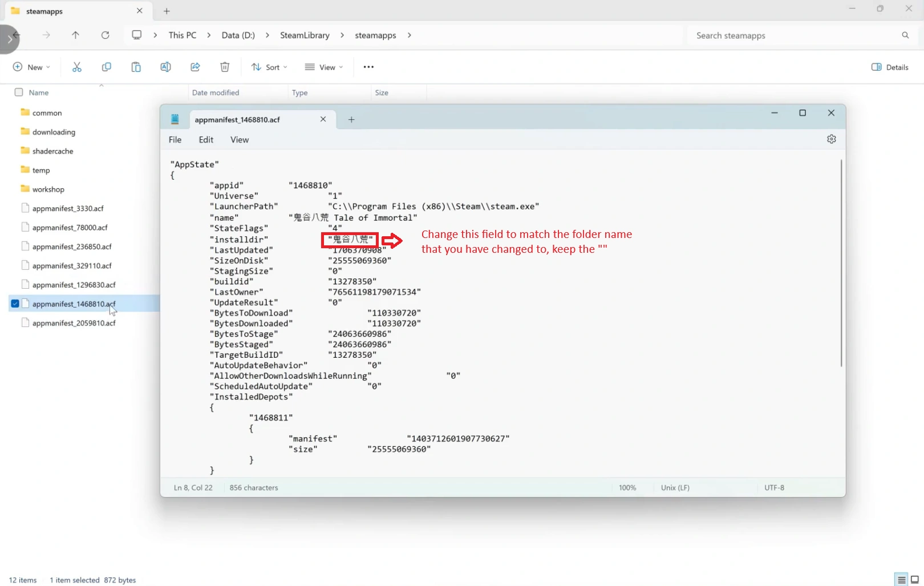
Task: Sort files by the Type column header
Action: point(299,92)
